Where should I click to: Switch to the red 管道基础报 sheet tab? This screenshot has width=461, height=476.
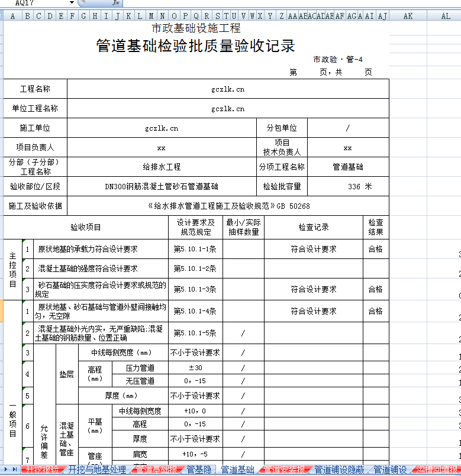pos(156,469)
